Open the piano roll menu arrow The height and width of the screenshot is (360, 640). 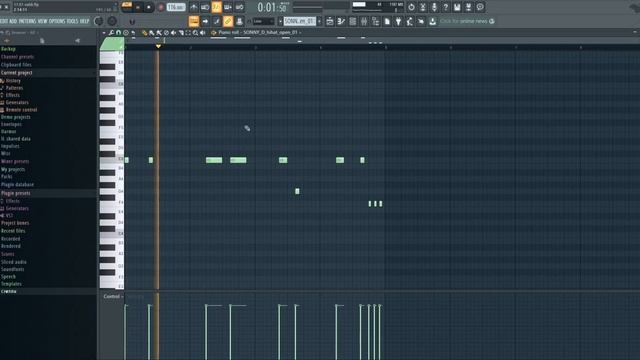pos(104,33)
